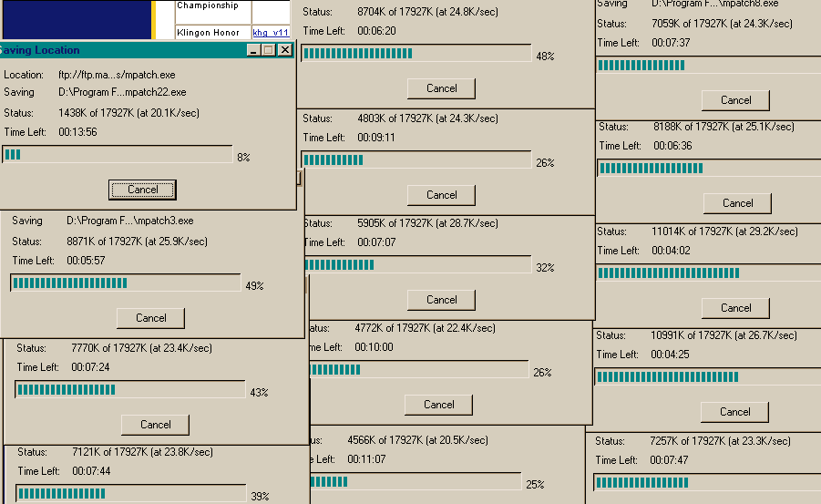
Task: Minimize the Saving Location window
Action: (253, 50)
